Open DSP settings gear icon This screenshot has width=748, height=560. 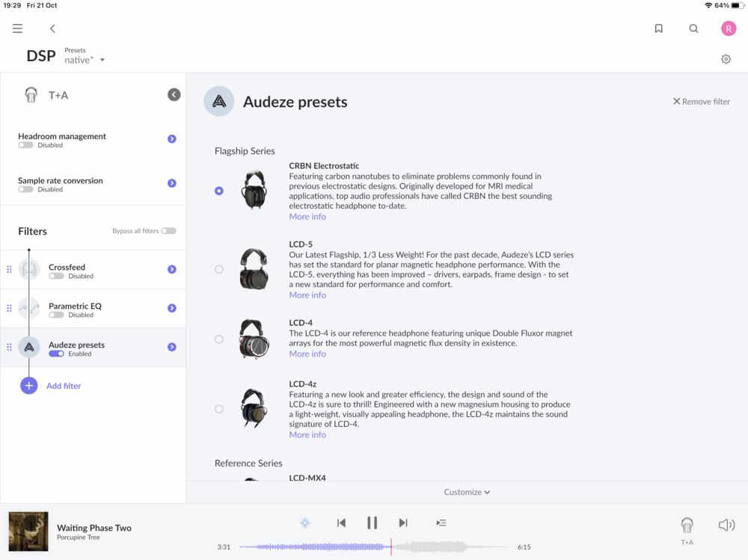pyautogui.click(x=726, y=59)
